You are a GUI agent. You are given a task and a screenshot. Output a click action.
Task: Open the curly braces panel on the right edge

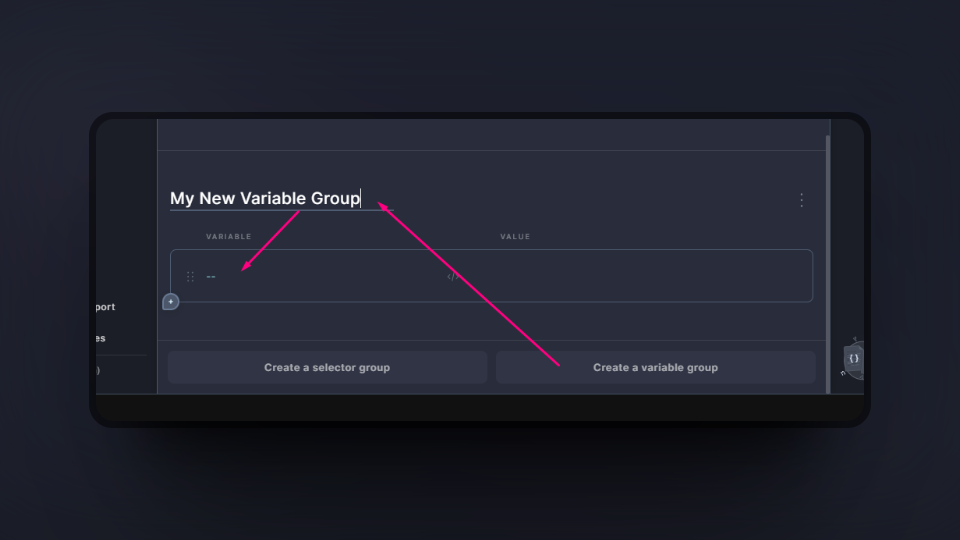pos(853,358)
